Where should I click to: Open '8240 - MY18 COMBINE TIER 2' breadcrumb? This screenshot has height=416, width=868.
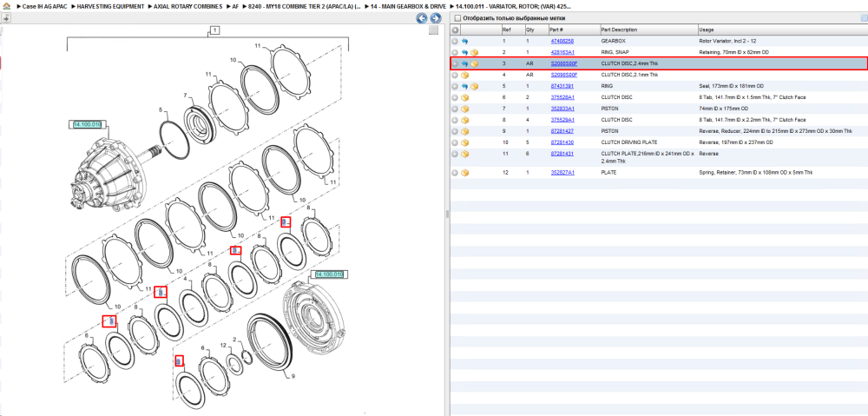(x=305, y=7)
